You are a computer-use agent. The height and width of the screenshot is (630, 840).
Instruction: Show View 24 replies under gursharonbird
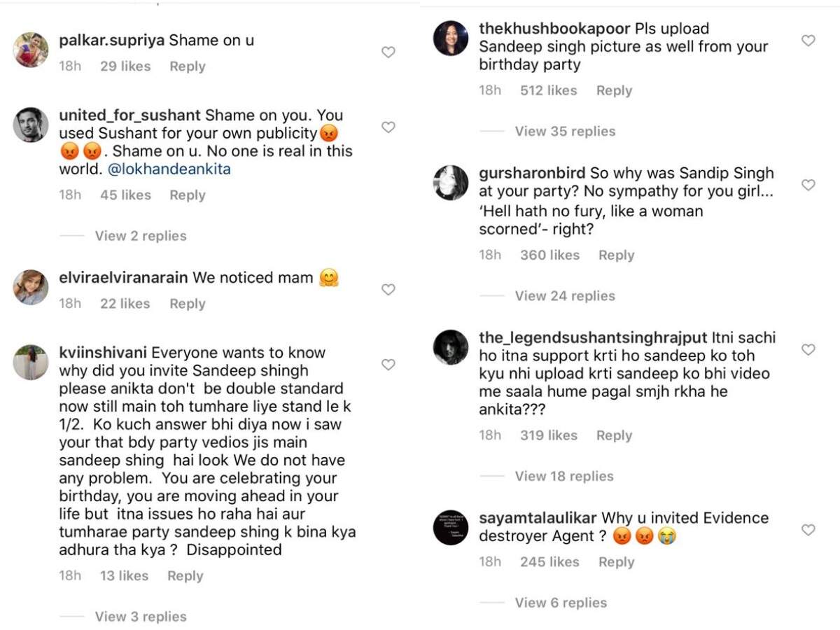(x=565, y=296)
